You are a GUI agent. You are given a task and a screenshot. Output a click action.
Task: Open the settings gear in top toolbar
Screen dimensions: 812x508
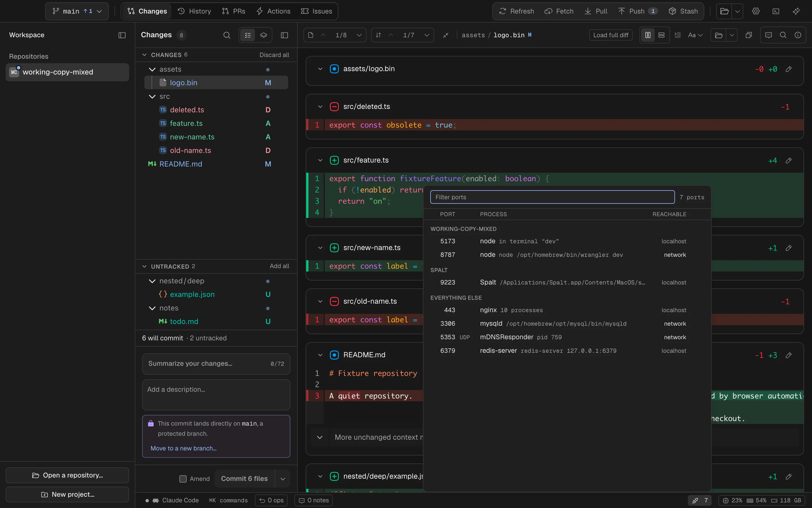(x=756, y=11)
